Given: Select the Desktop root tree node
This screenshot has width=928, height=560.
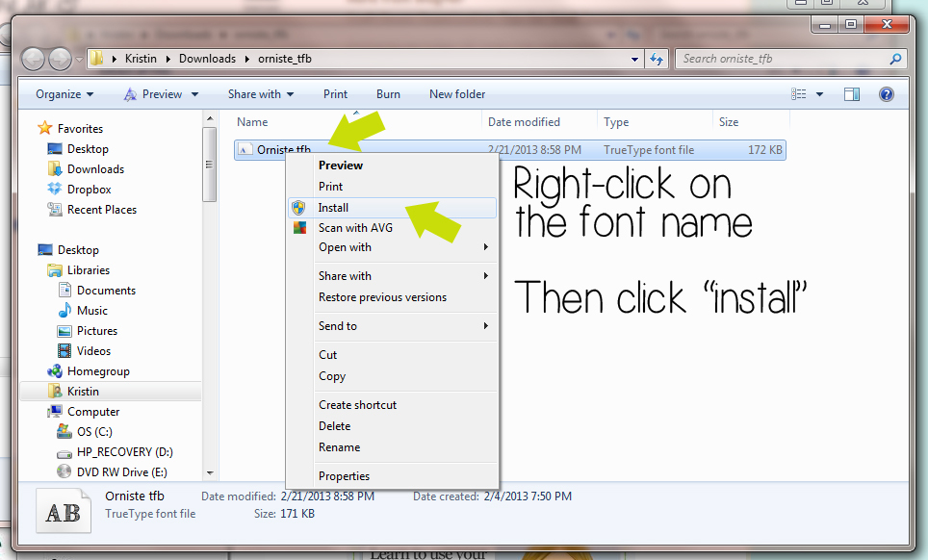Looking at the screenshot, I should 78,249.
